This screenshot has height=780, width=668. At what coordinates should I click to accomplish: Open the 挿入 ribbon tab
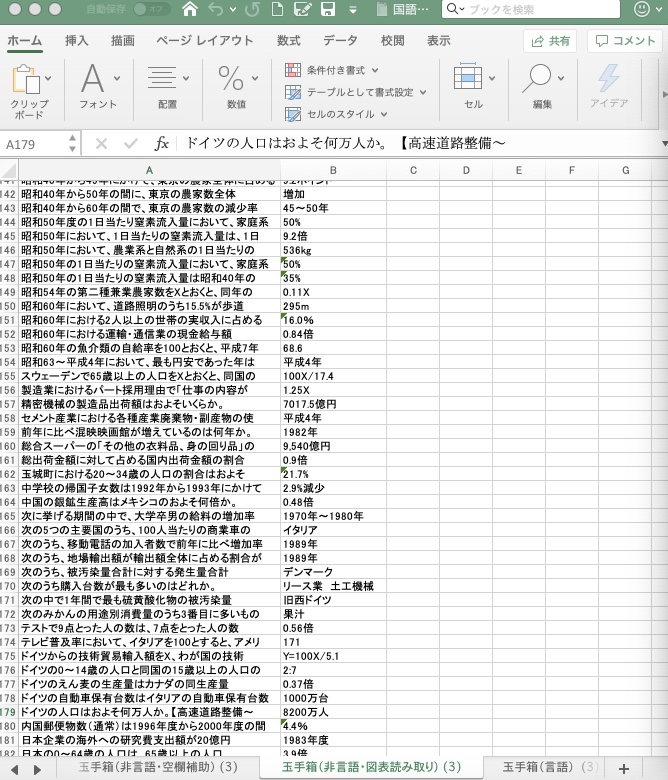pos(77,40)
